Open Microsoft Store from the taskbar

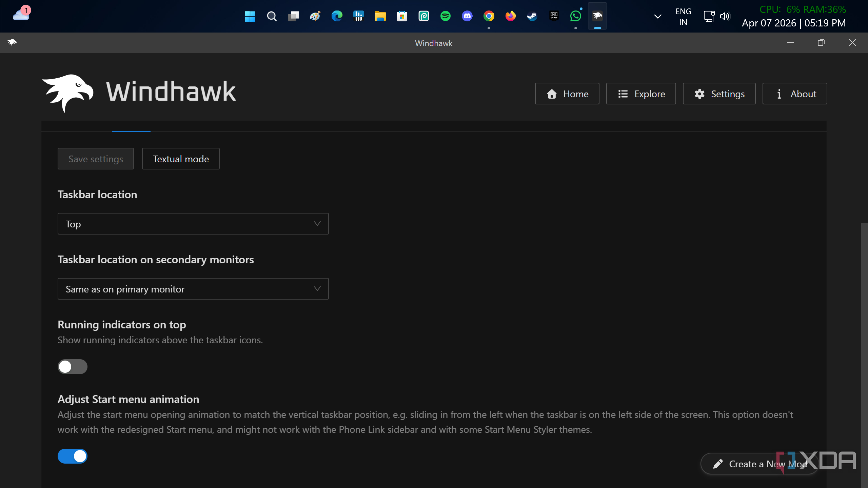pyautogui.click(x=402, y=16)
